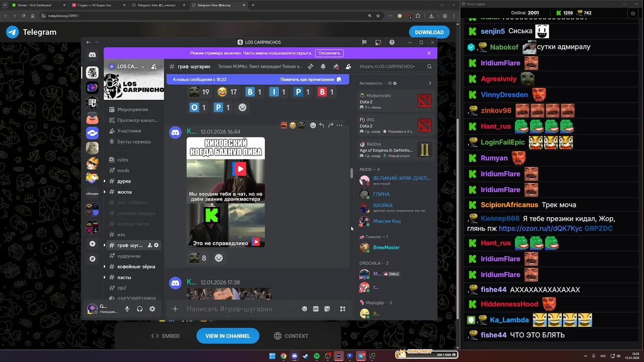Expand the жоспа channel threads arrow

105,192
